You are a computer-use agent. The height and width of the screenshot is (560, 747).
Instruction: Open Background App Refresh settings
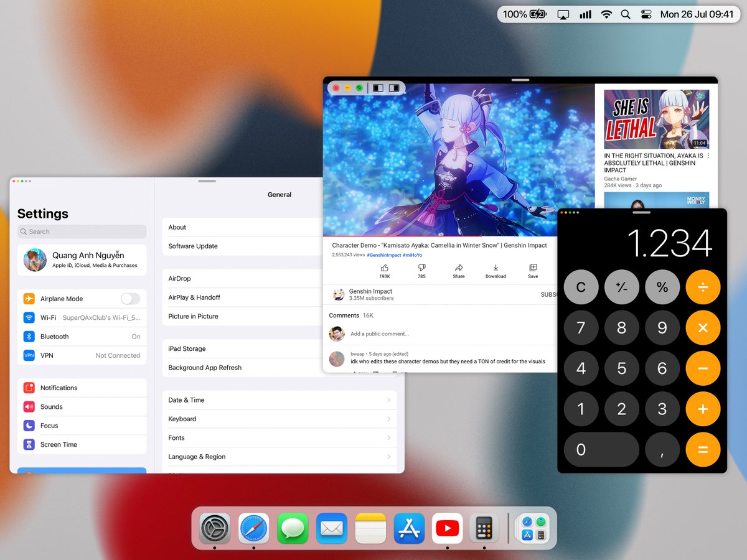tap(243, 368)
